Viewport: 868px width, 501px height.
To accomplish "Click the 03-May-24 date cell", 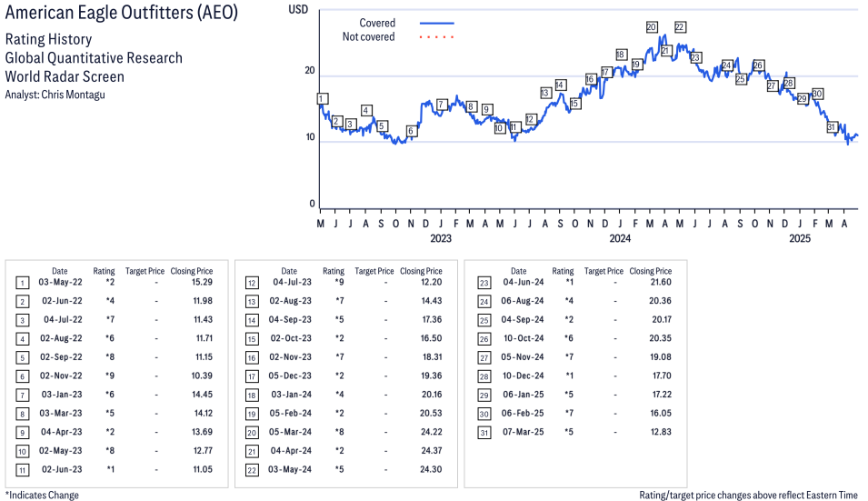I will pyautogui.click(x=290, y=469).
